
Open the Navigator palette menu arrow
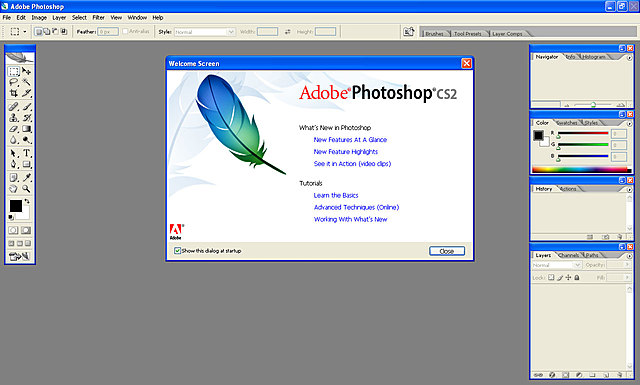tap(629, 58)
